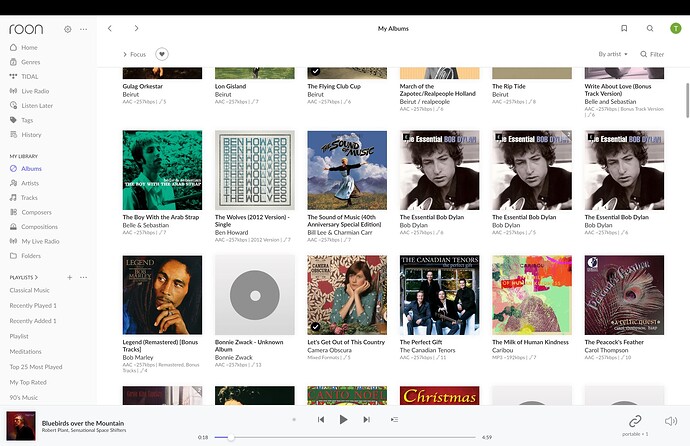Seek in the track progress bar
Screen dimensions: 690x446
click(345, 437)
